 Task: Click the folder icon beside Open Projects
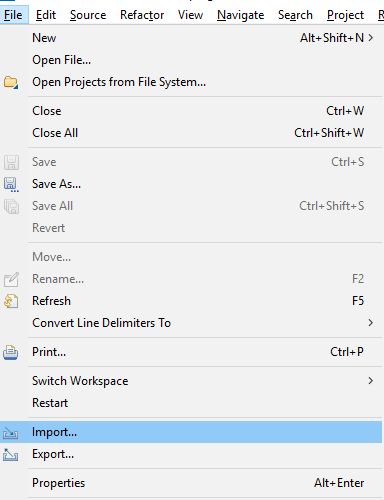point(11,82)
